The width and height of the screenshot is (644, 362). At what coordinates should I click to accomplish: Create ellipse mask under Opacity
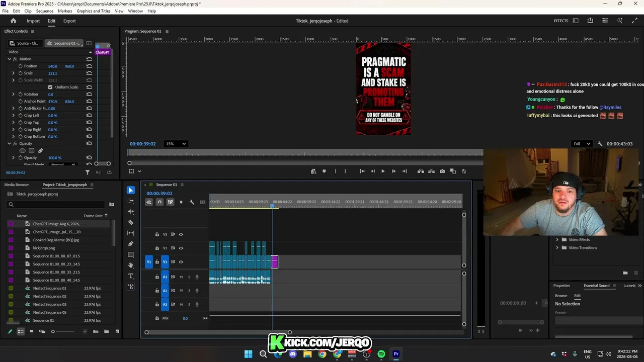click(x=23, y=151)
